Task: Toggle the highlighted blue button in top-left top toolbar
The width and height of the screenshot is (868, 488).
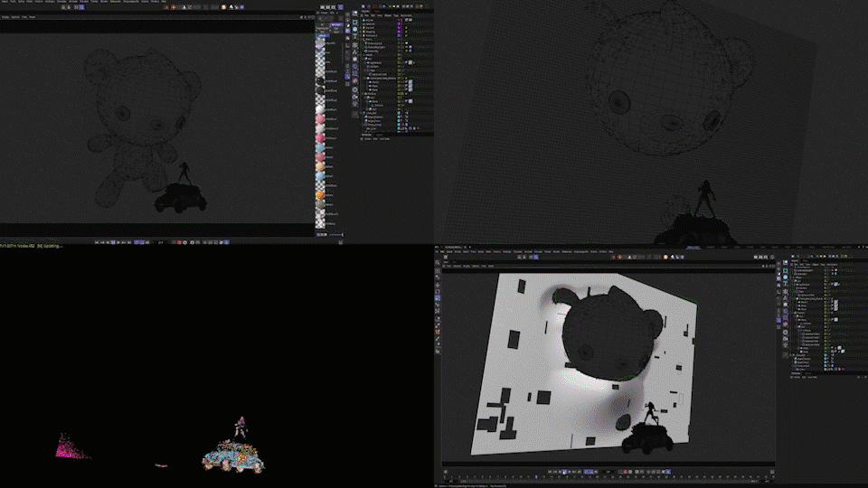Action: click(x=81, y=7)
